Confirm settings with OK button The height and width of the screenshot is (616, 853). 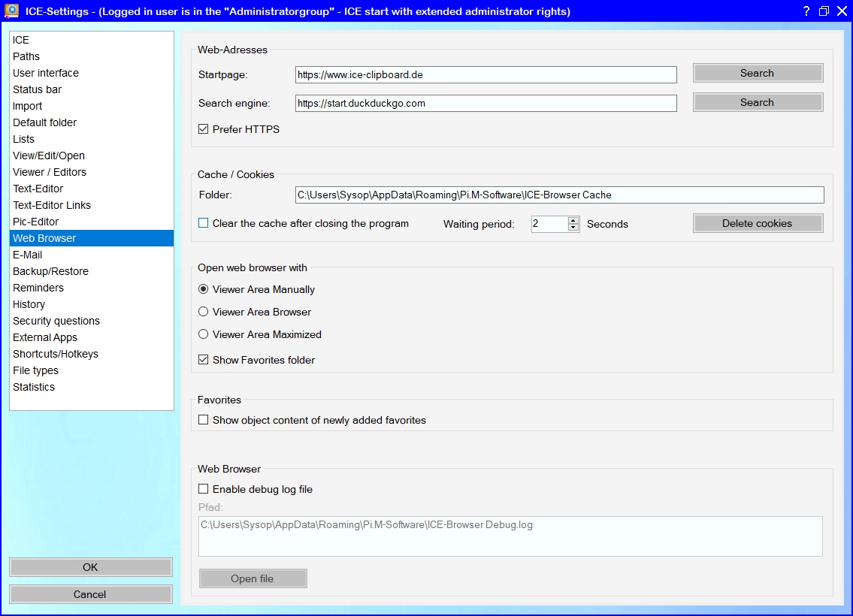pyautogui.click(x=90, y=567)
